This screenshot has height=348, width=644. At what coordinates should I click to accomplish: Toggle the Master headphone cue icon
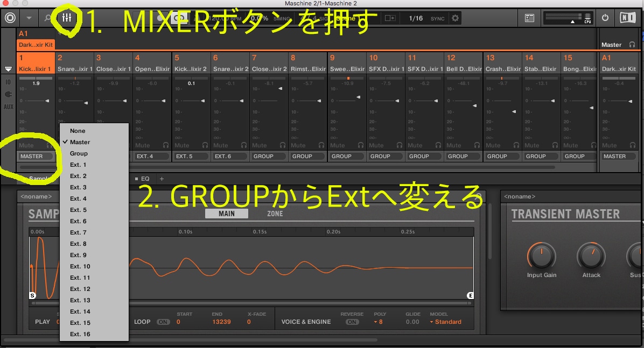pyautogui.click(x=632, y=45)
